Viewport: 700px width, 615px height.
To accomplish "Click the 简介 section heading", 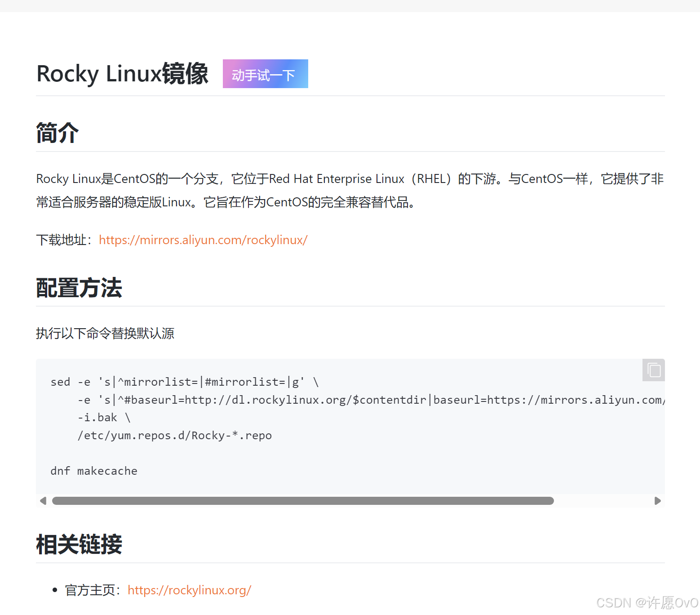I will tap(57, 133).
